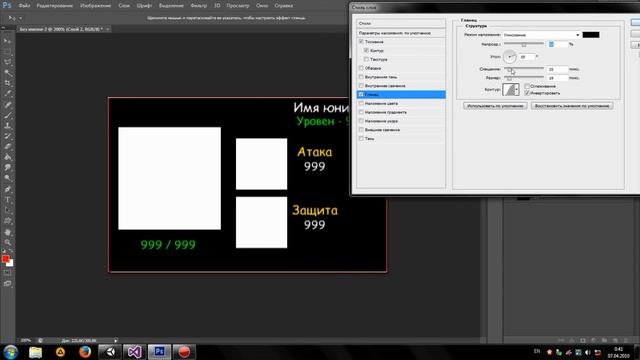Open the blend mode dropdown in Глянец

541,35
